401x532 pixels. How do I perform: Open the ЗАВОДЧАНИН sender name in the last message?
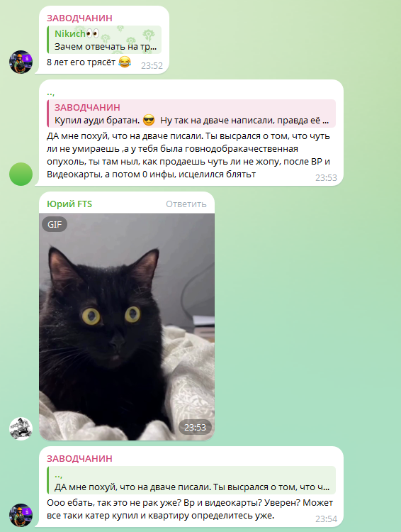coord(79,458)
